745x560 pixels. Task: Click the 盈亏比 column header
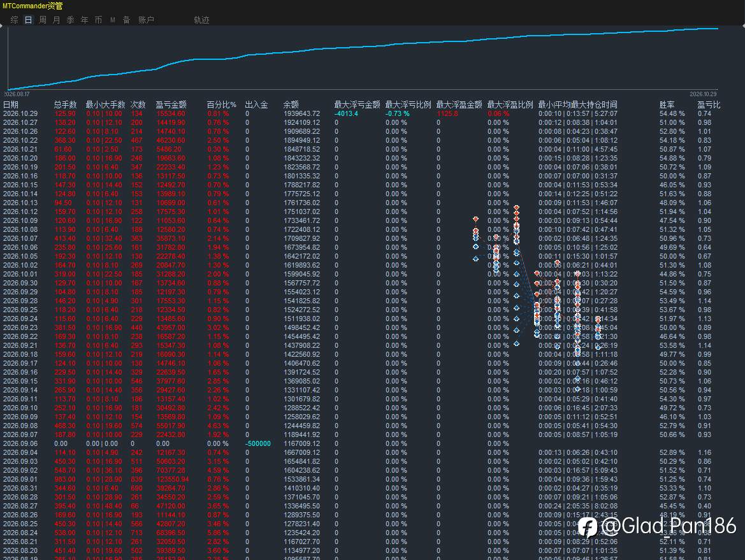point(709,104)
